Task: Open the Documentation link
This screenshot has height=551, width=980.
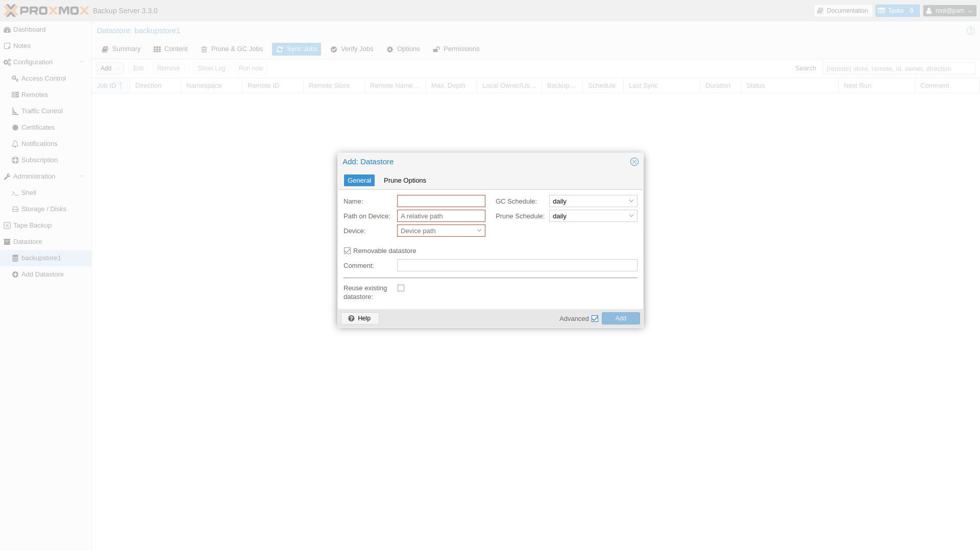Action: pos(843,11)
